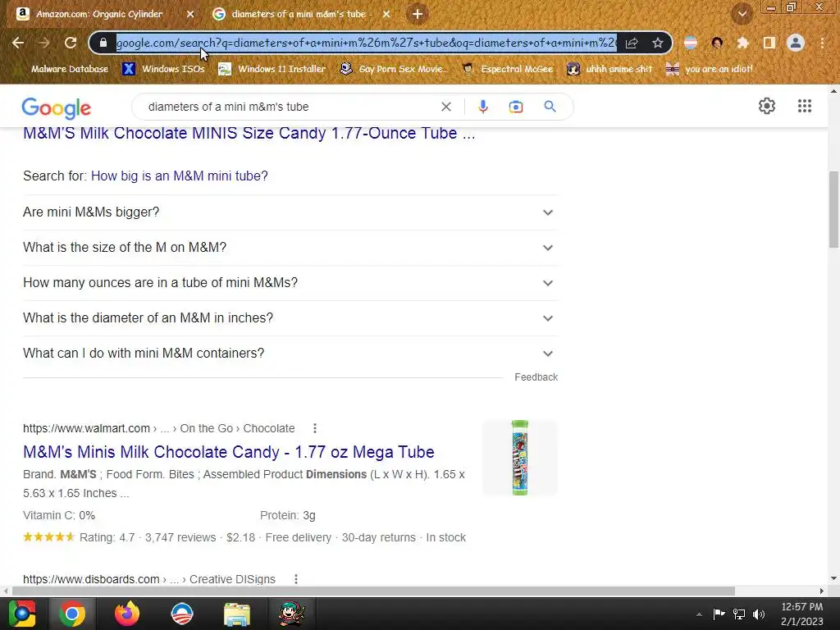Image resolution: width=840 pixels, height=630 pixels.
Task: Open the 'you are an idiot!' bookmark
Action: pyautogui.click(x=710, y=69)
